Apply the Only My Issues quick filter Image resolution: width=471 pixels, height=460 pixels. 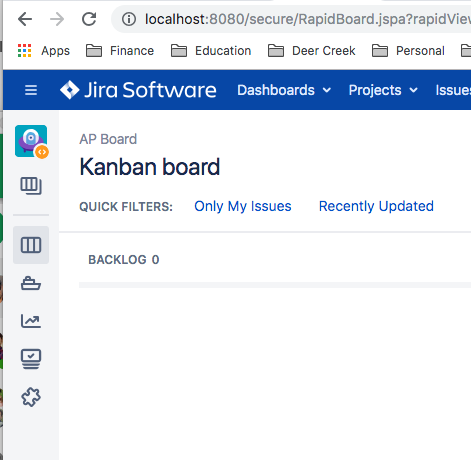(x=243, y=206)
